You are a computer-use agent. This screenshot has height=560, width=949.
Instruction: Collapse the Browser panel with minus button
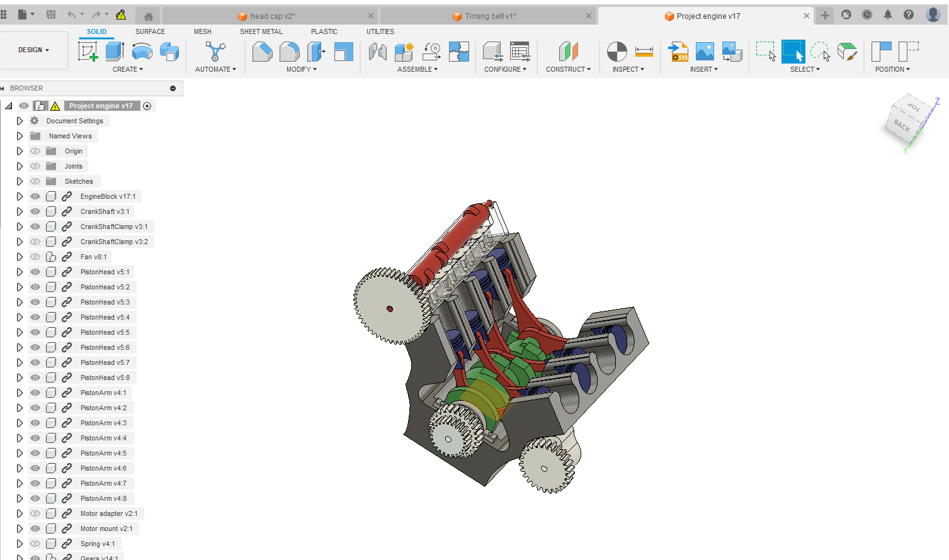(173, 88)
